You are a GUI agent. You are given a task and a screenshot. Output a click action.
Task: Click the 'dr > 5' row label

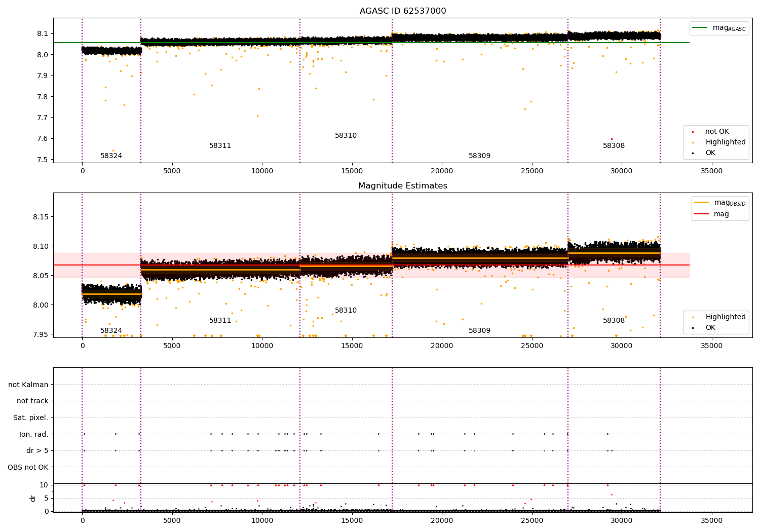(37, 451)
